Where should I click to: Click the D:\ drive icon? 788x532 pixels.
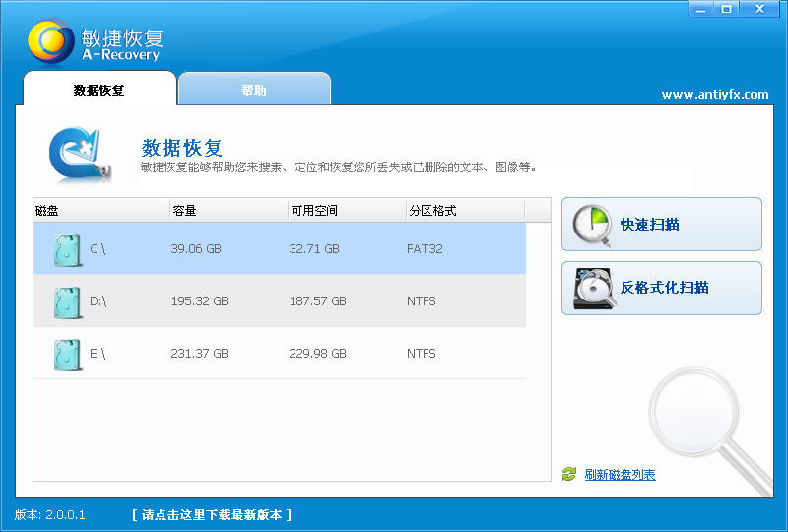point(67,302)
